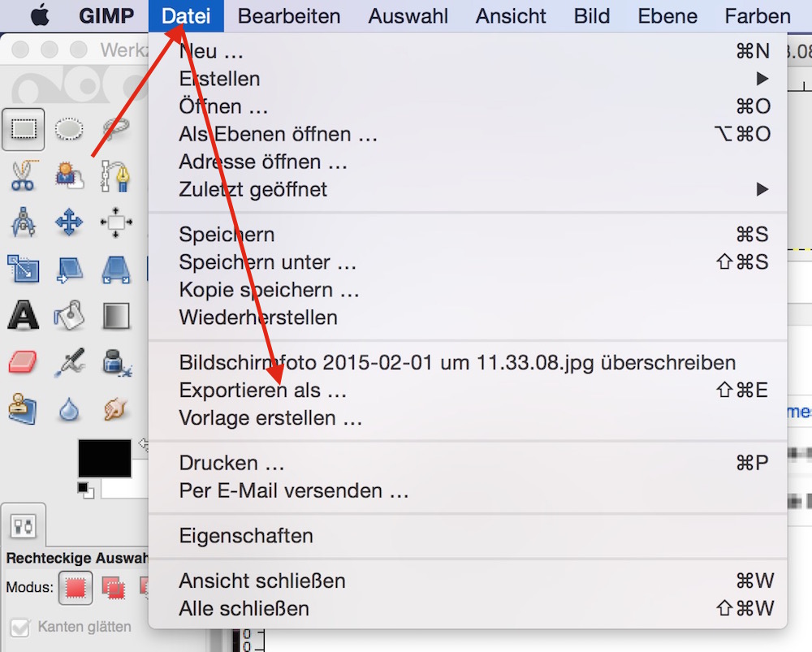The height and width of the screenshot is (652, 812).
Task: Choose Speichern from the menu
Action: (468, 235)
